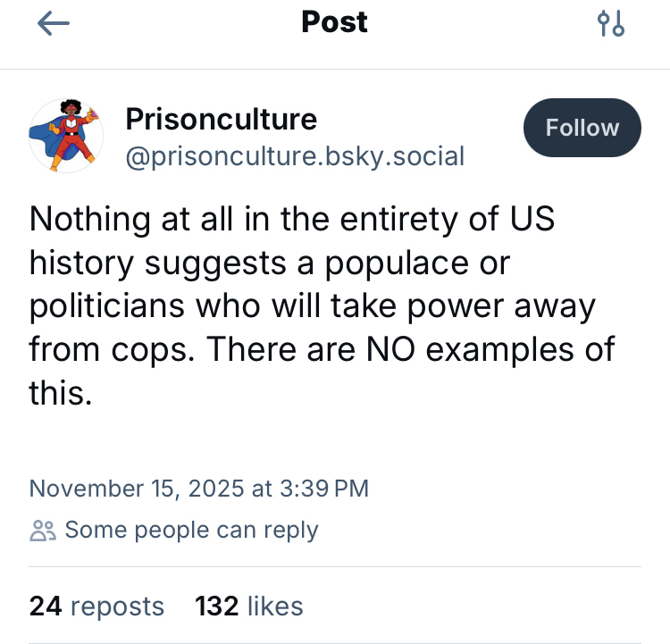Click the @prisonculture.bsky.social handle

(295, 156)
